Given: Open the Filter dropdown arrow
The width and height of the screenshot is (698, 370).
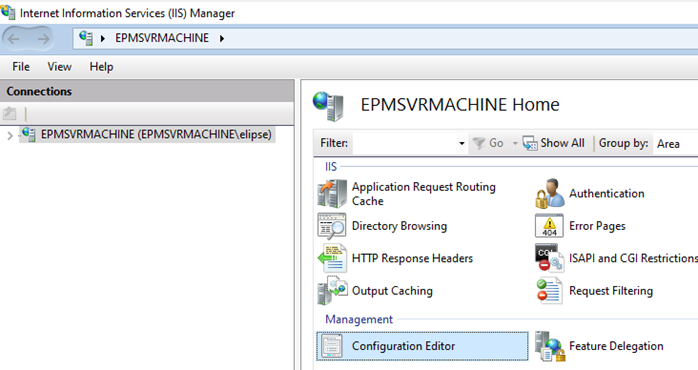Looking at the screenshot, I should [x=462, y=143].
